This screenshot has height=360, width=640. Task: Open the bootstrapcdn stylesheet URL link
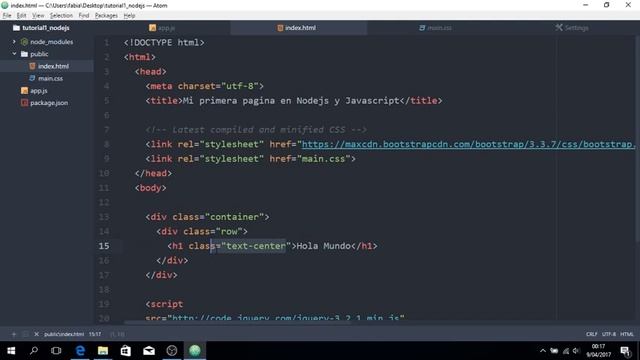pyautogui.click(x=469, y=144)
